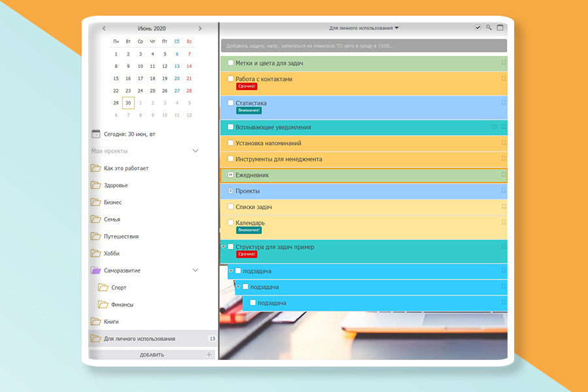Select the Путешествия project folder

(121, 237)
